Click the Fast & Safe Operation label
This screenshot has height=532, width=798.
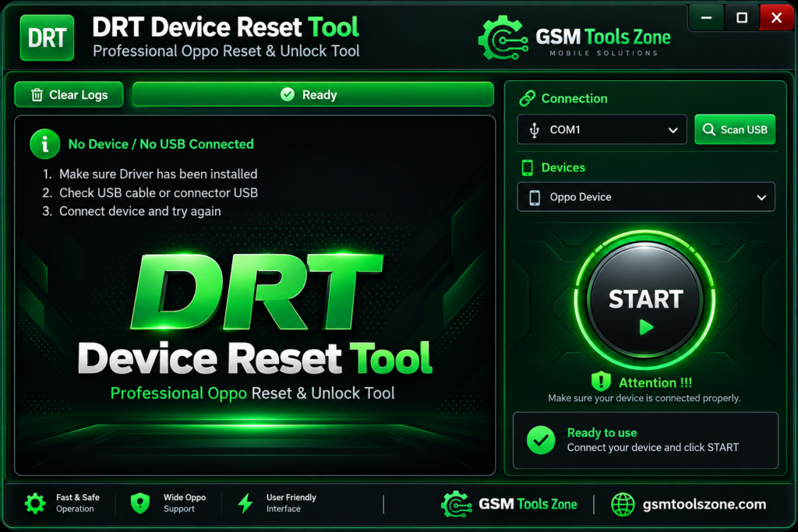(x=78, y=503)
